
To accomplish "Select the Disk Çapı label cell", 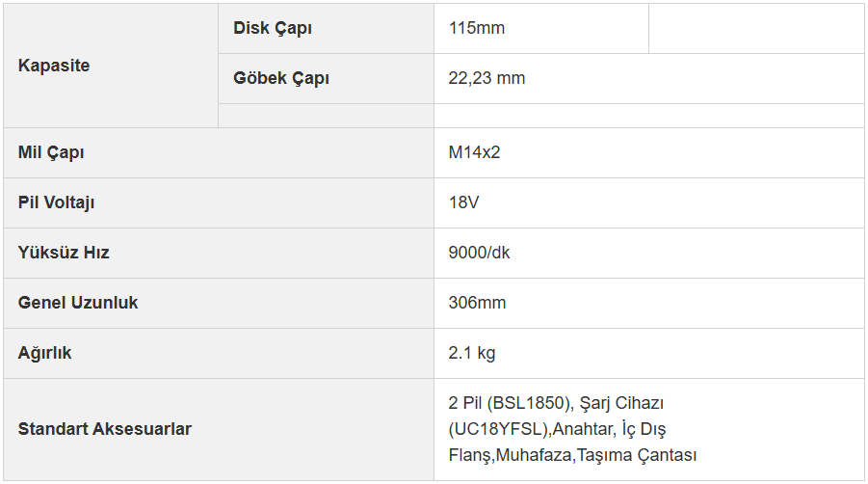I will click(326, 28).
